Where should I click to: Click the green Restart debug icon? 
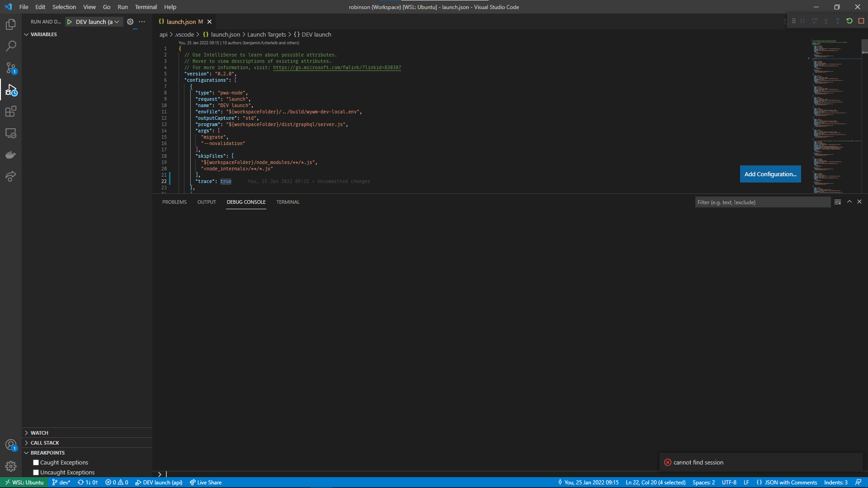click(x=849, y=21)
